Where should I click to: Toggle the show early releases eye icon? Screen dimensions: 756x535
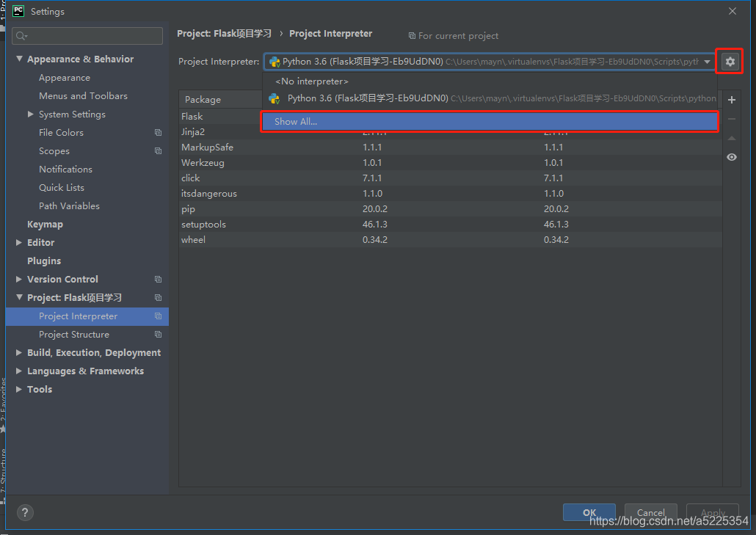coord(731,157)
